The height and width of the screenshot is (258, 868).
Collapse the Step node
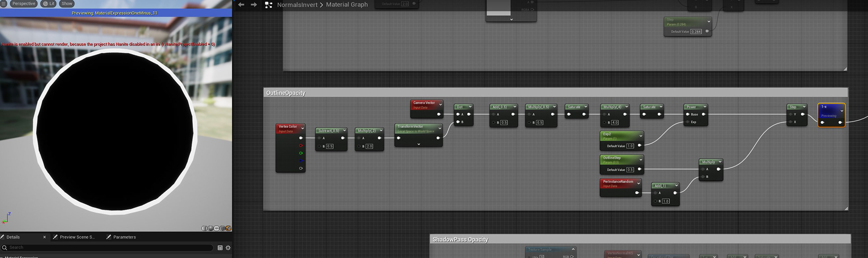(804, 107)
